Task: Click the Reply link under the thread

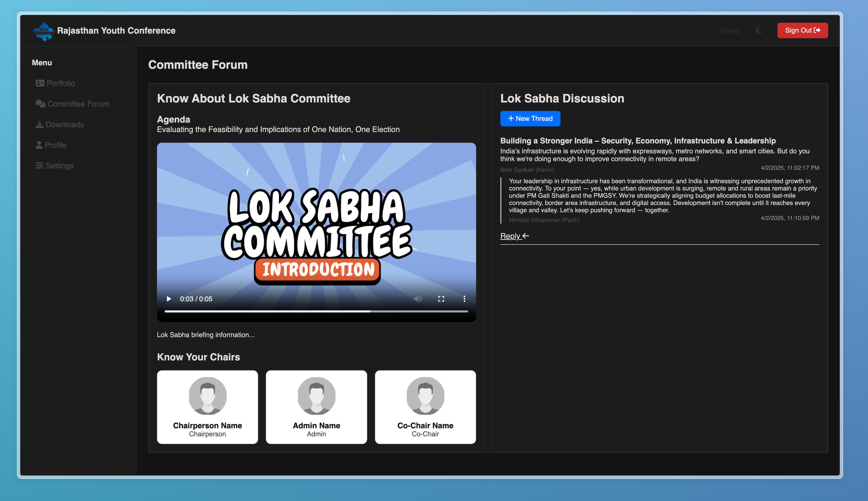Action: 514,236
